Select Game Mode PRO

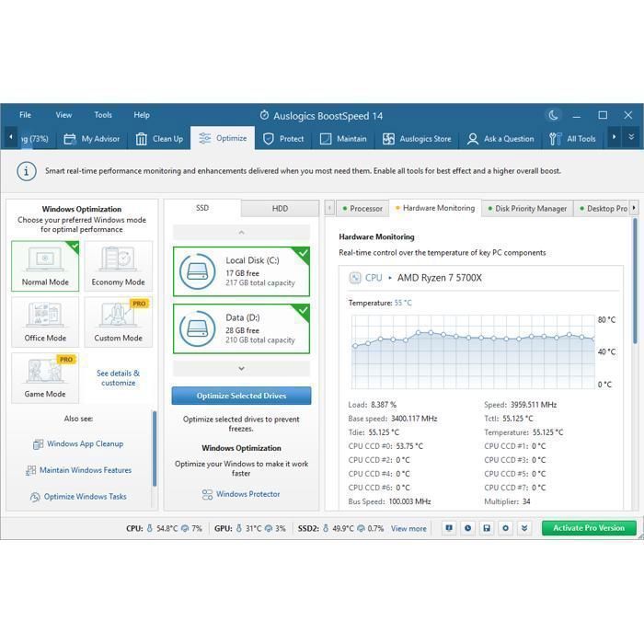point(45,378)
